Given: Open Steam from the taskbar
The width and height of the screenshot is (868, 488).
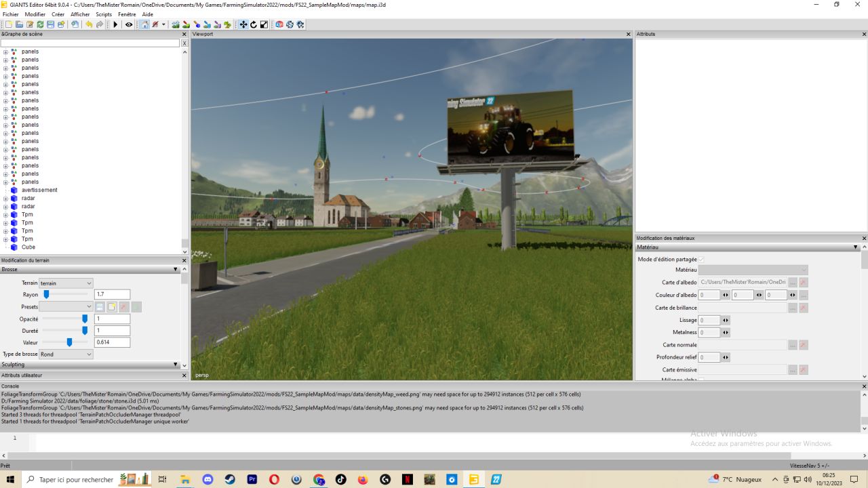Looking at the screenshot, I should click(x=230, y=479).
